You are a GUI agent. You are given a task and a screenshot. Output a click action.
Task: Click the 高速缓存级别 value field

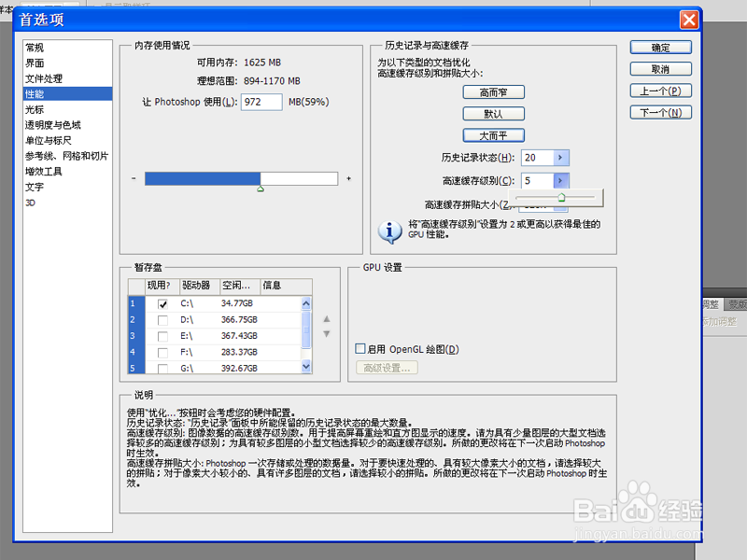click(538, 181)
